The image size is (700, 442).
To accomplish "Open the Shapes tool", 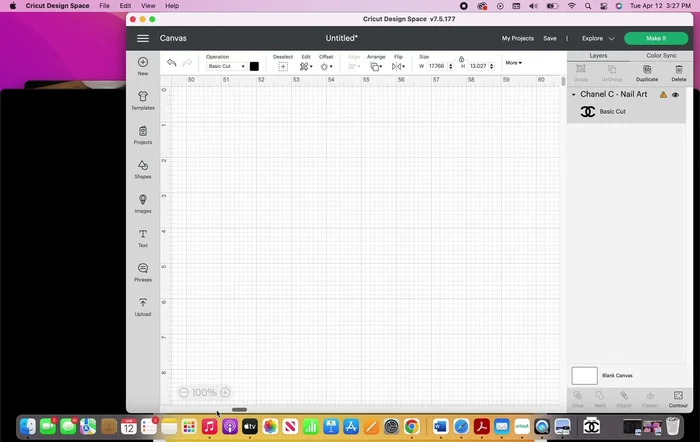I will (143, 169).
